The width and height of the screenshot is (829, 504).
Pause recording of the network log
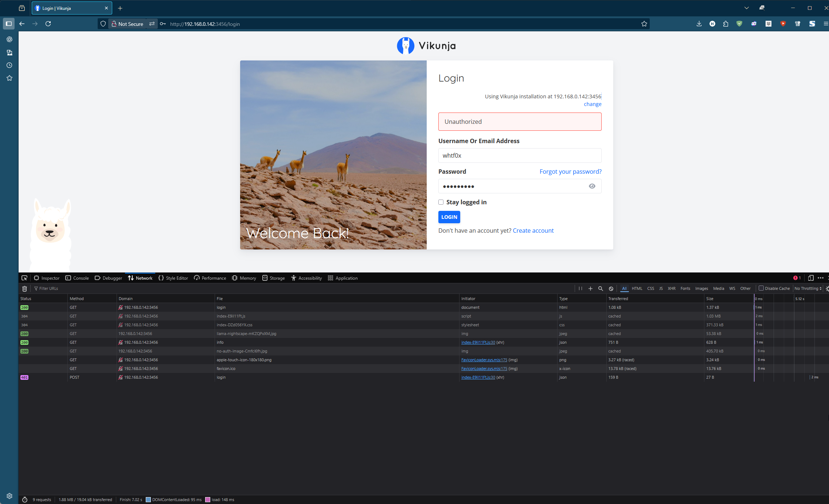(580, 288)
